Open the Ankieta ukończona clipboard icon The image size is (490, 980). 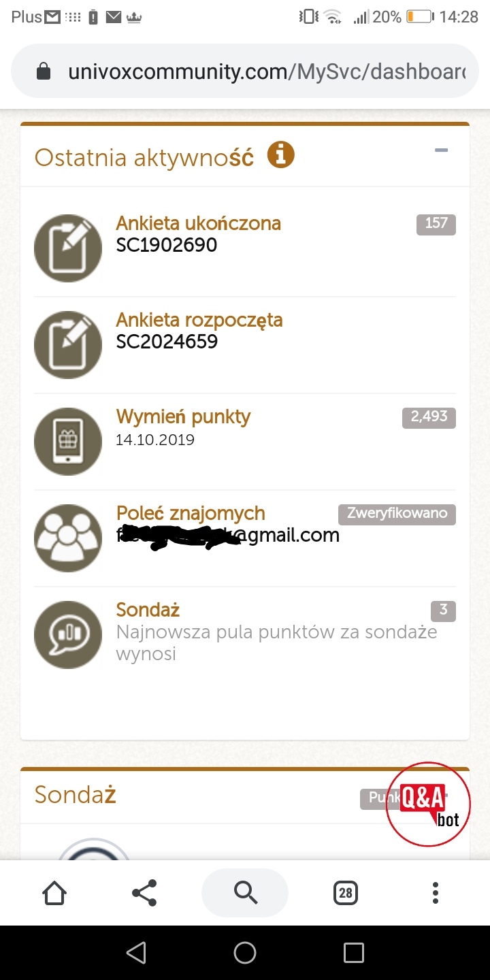click(68, 248)
